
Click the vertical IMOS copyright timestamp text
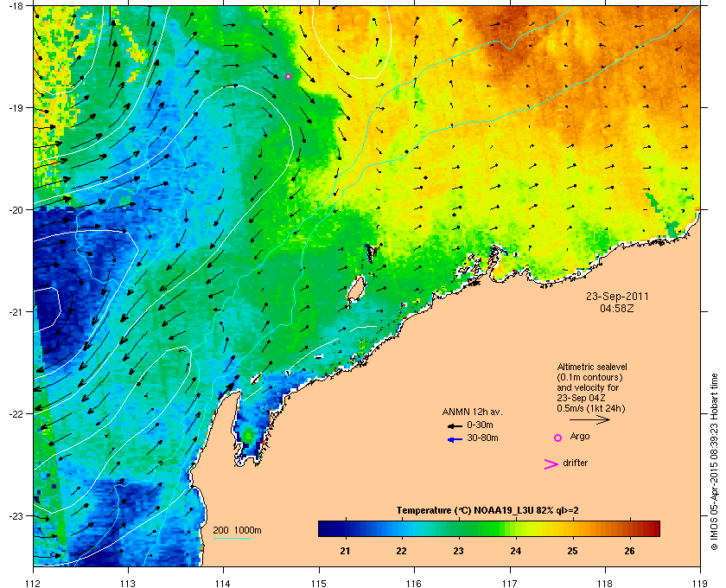(714, 463)
